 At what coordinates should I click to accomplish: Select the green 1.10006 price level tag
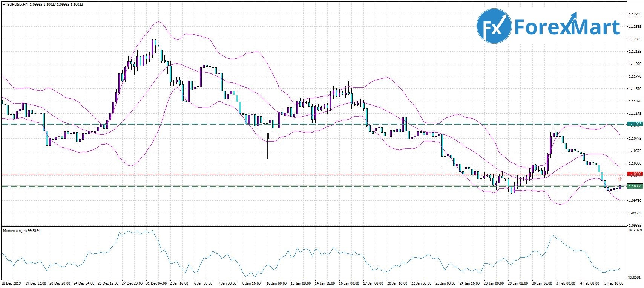[635, 186]
